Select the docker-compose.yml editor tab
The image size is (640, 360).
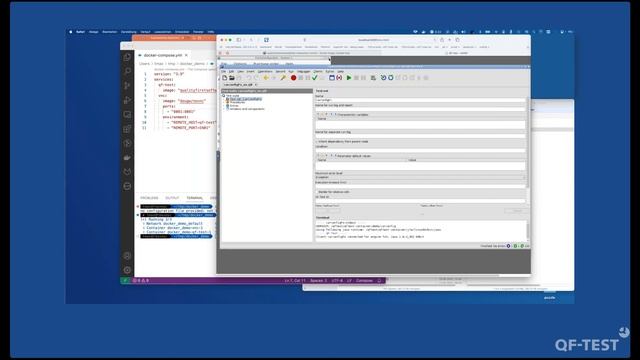click(x=162, y=55)
